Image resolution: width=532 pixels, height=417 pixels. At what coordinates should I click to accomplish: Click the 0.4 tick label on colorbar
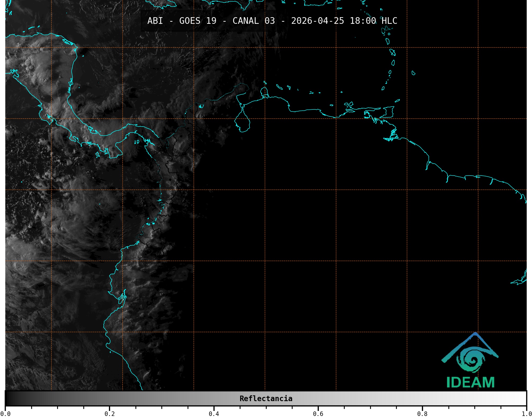click(x=214, y=414)
